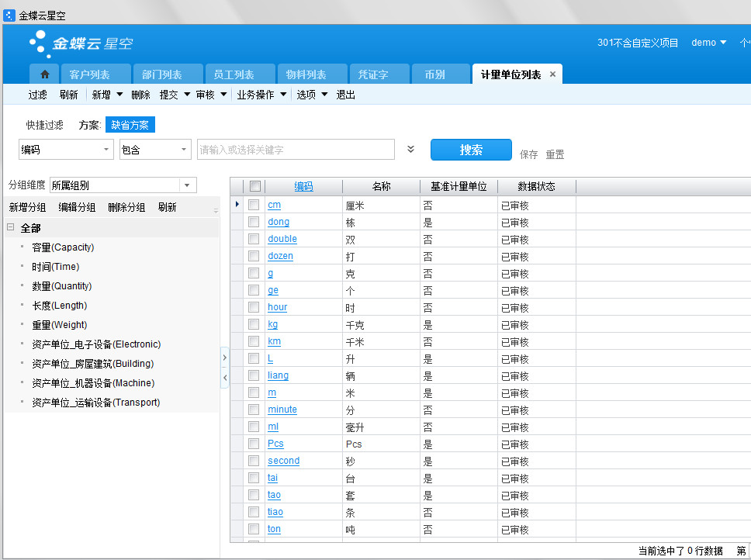This screenshot has height=560, width=751.
Task: Open the 所属组别 grouping dropdown
Action: [187, 185]
